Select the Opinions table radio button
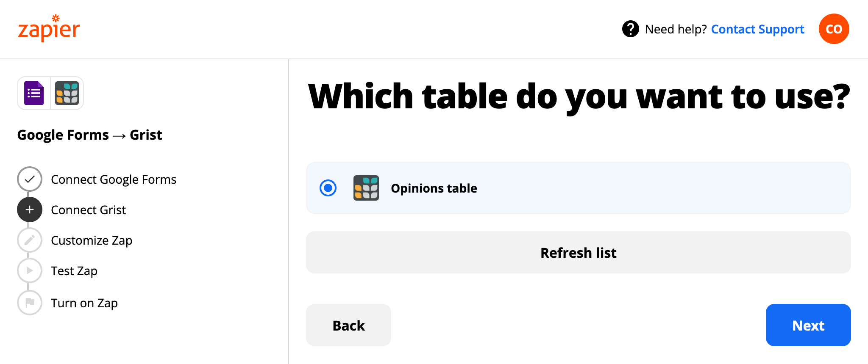The height and width of the screenshot is (364, 868). (327, 188)
